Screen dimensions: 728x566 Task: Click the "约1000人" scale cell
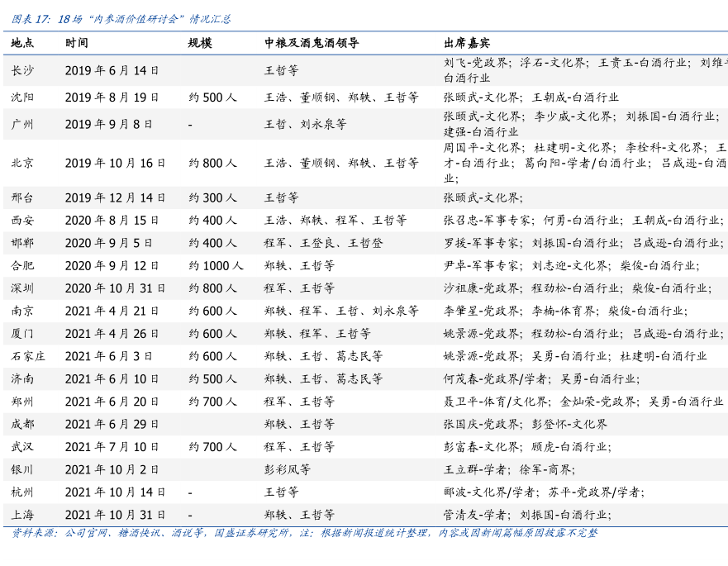tap(216, 266)
